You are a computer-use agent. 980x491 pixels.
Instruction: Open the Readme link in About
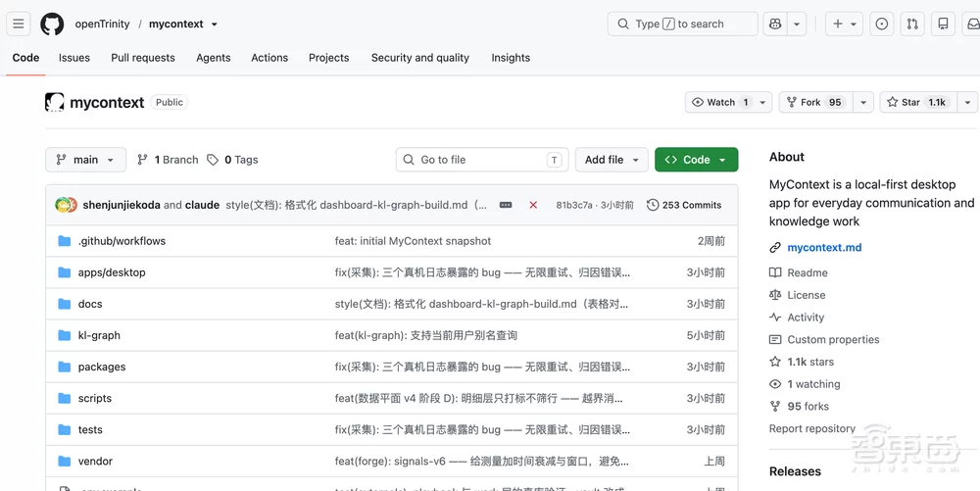click(808, 273)
